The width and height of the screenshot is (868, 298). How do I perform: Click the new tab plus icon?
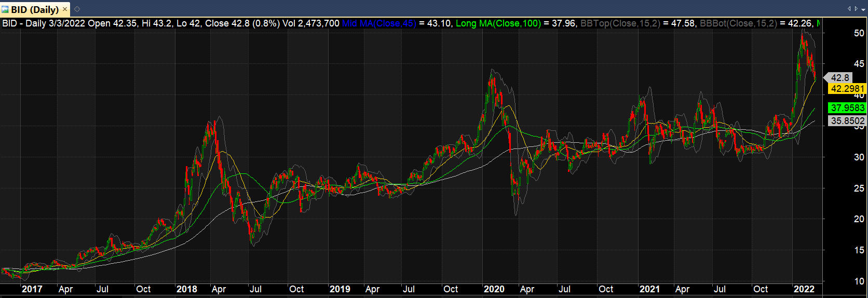coord(77,9)
